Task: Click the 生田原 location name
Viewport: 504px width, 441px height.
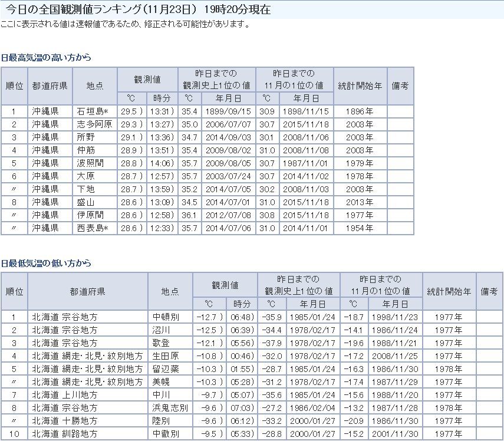Action: 166,356
